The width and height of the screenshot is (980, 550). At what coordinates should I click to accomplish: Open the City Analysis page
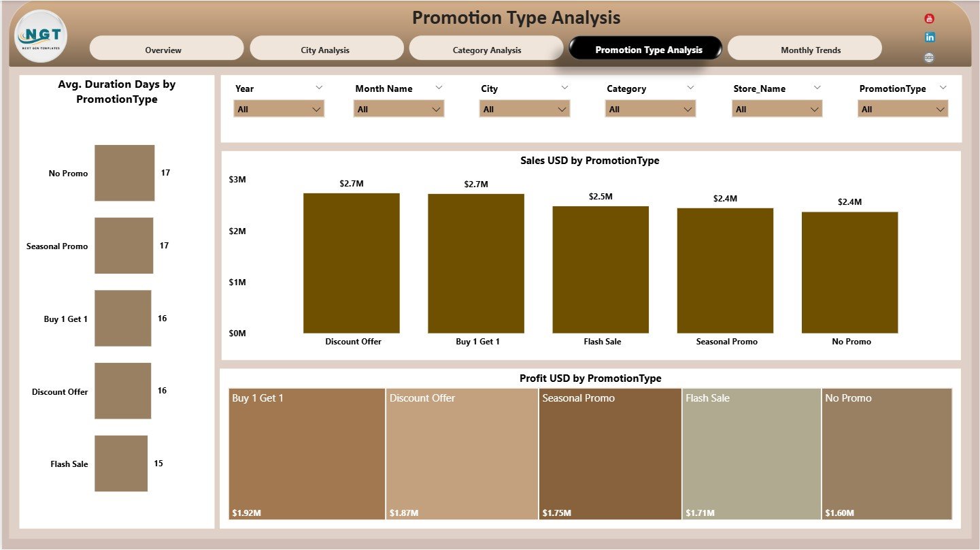point(326,49)
